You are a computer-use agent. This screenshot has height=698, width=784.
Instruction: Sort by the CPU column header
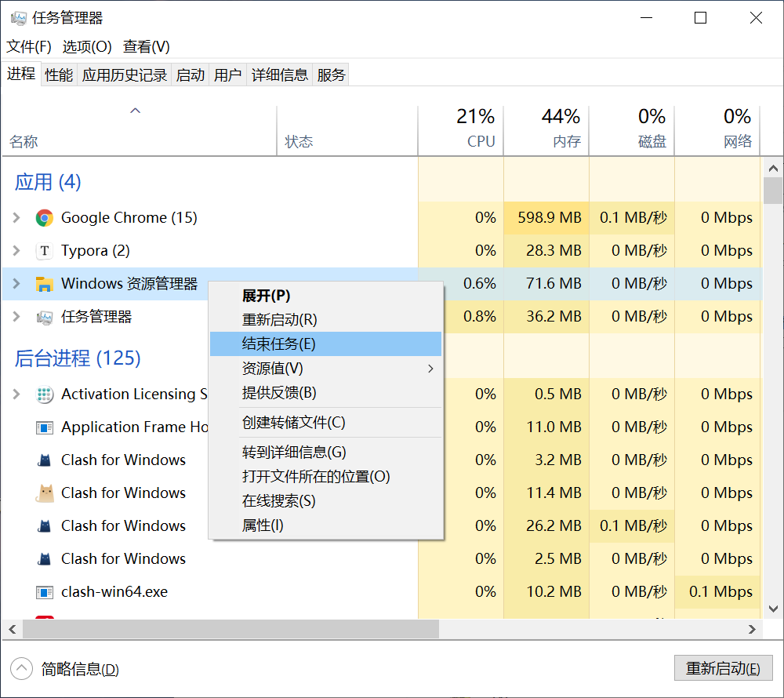coord(460,130)
